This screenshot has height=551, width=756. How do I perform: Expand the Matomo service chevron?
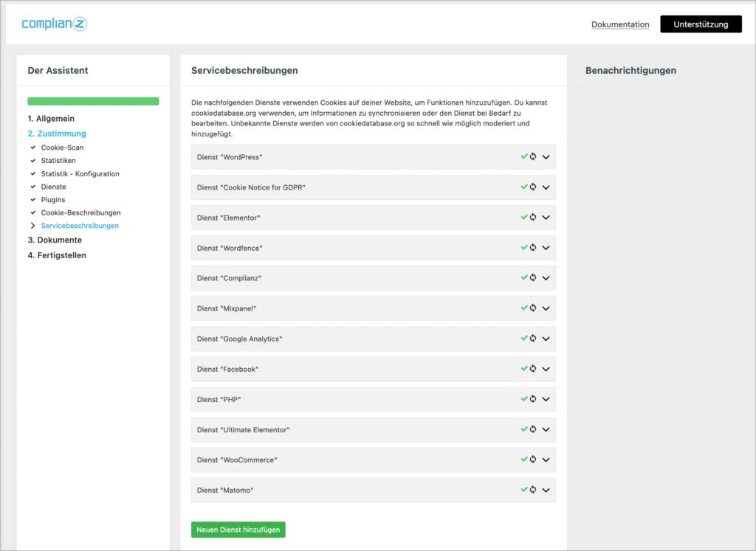(546, 490)
